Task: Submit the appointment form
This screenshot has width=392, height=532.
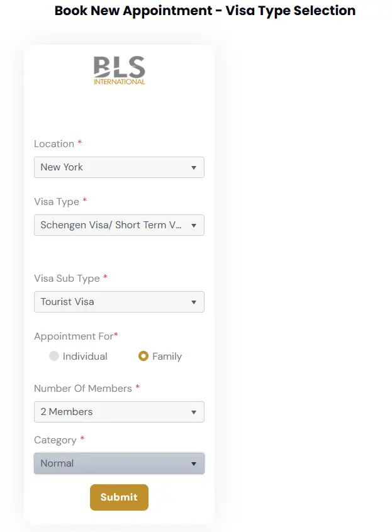Action: coord(119,497)
